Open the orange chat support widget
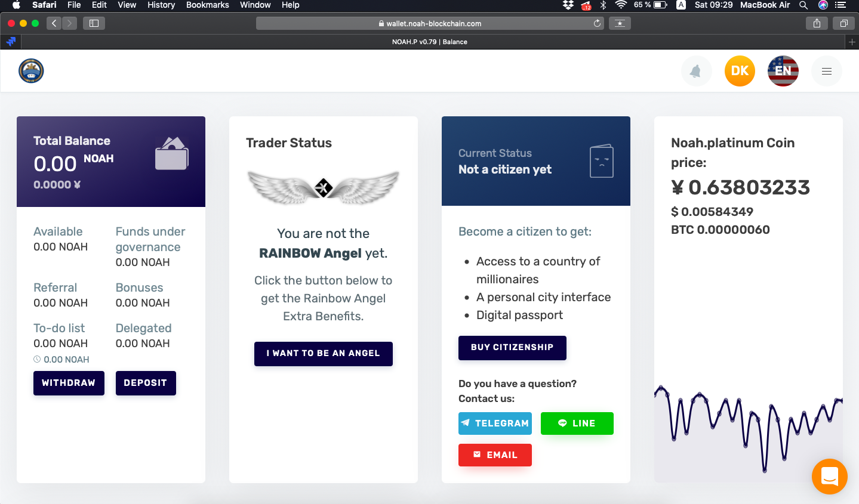This screenshot has height=504, width=859. pyautogui.click(x=830, y=477)
